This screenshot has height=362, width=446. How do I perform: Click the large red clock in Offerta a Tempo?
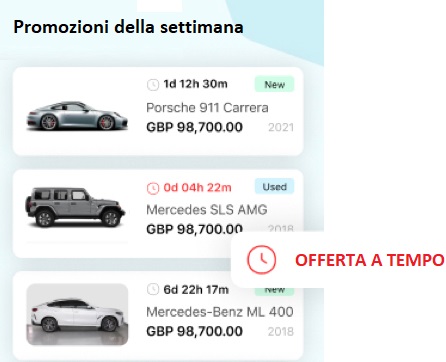tap(261, 260)
